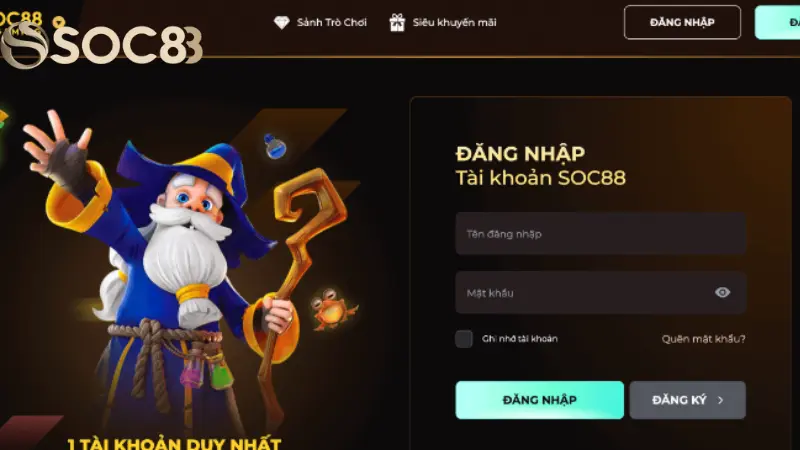The width and height of the screenshot is (800, 450).
Task: Click the gift box icon for promotions
Action: (397, 22)
